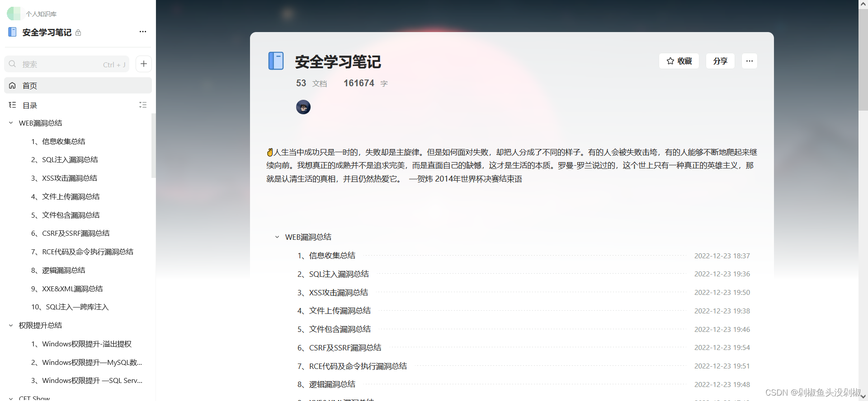Collapse the WEB漏洞总结 group in the sidebar
Viewport: 868px width, 401px height.
click(11, 123)
